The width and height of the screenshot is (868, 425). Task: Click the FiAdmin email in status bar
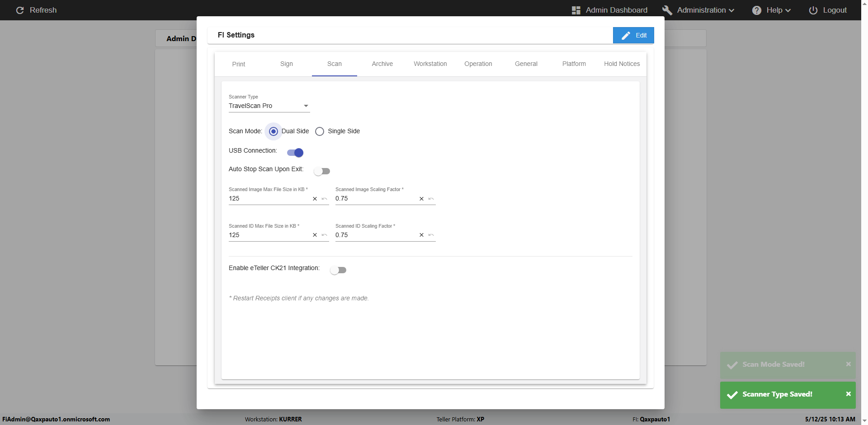click(56, 420)
